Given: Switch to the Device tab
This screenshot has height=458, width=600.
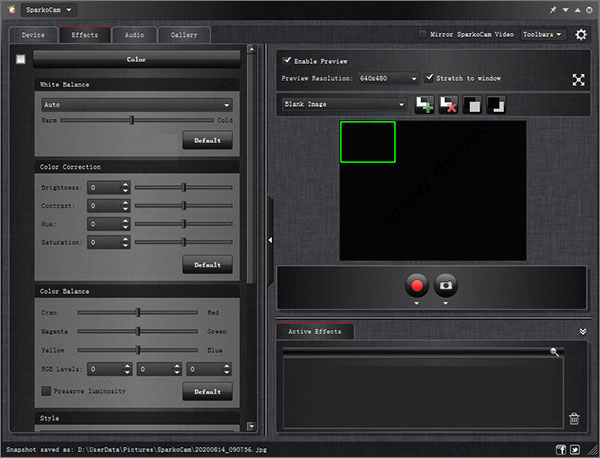Looking at the screenshot, I should pyautogui.click(x=33, y=35).
